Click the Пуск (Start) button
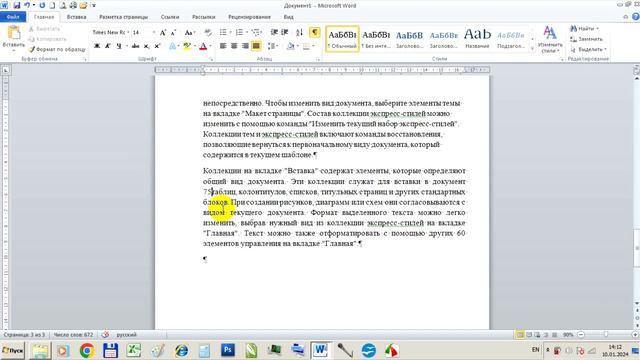The image size is (640, 360). click(13, 351)
